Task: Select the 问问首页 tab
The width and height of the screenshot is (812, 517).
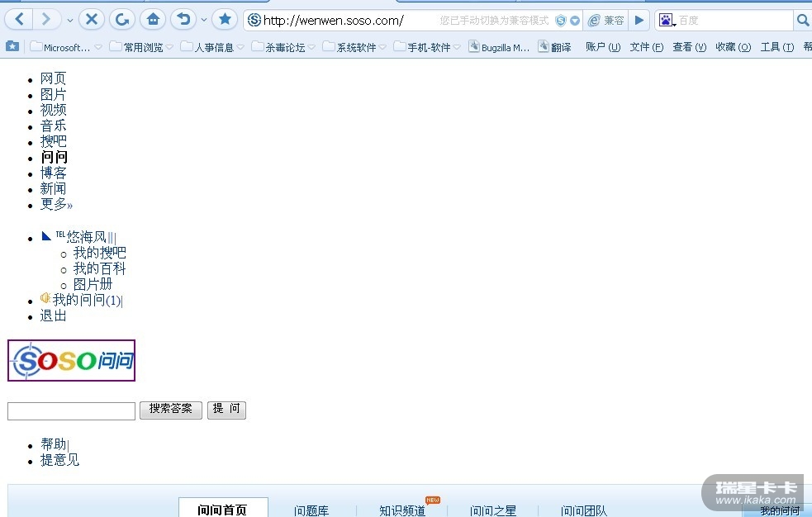Action: 223,510
